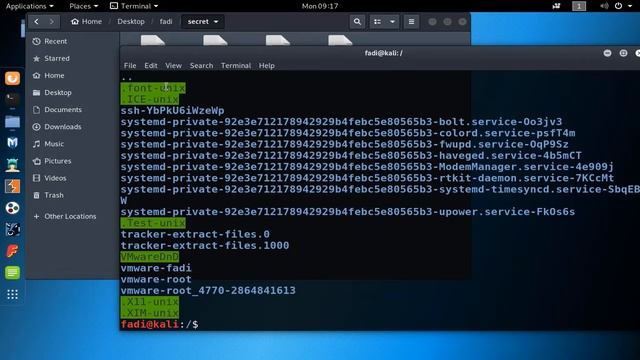Open the terminal Help menu
This screenshot has width=640, height=360.
pyautogui.click(x=267, y=66)
